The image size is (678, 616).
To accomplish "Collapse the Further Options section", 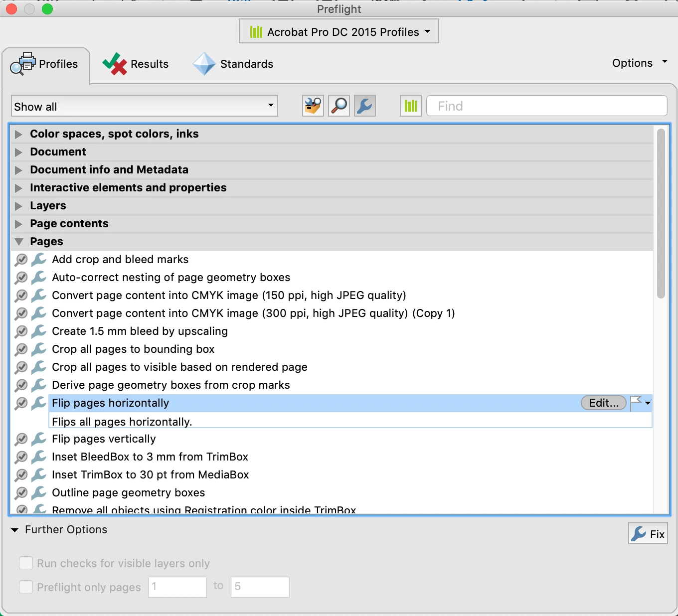I will click(x=15, y=530).
